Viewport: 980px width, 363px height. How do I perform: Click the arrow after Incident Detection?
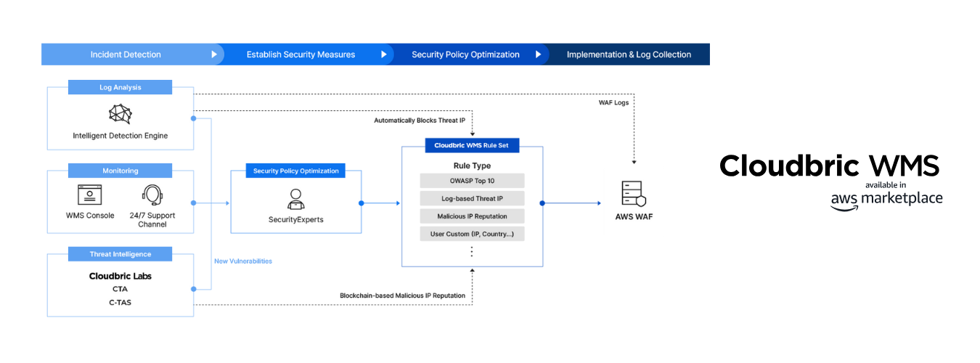point(214,54)
